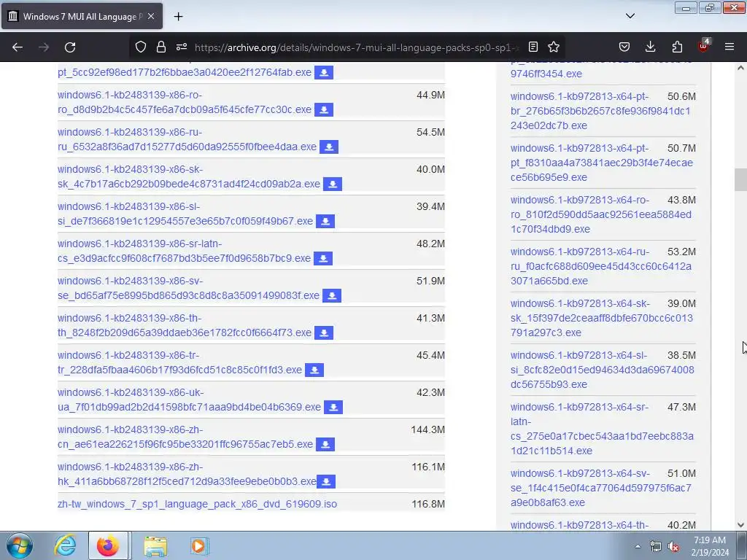Screen dimensions: 747x560
Task: Open windows6.1-kb972813-x64-sl-si exe link
Action: (x=602, y=370)
